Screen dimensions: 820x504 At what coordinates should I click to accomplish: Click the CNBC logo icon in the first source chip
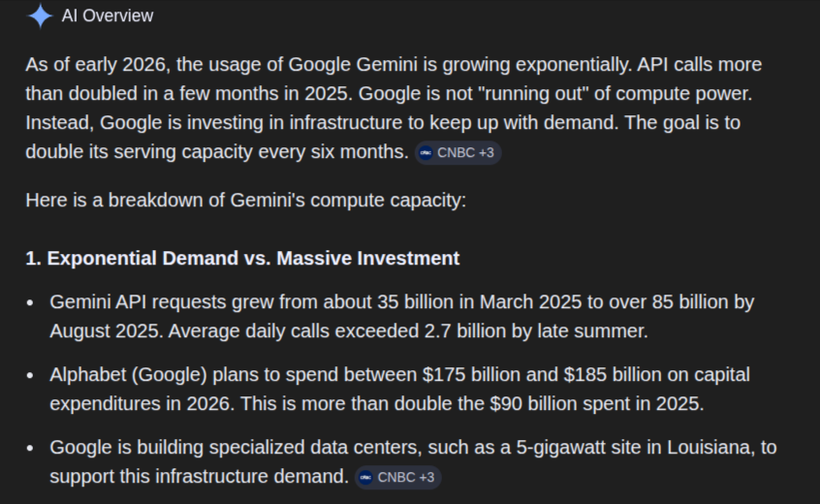tap(426, 153)
